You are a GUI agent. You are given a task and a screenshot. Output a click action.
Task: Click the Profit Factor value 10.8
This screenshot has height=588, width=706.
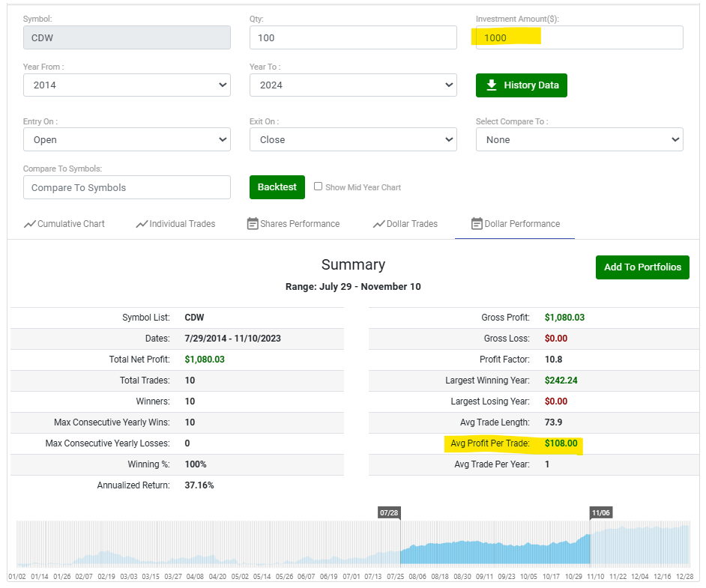pos(553,360)
